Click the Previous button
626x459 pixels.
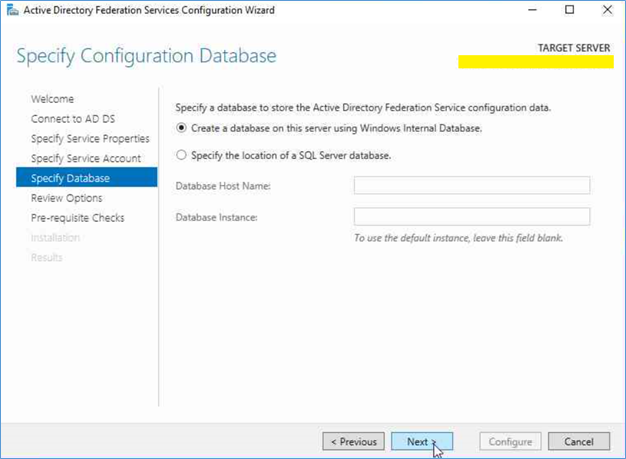pos(353,441)
